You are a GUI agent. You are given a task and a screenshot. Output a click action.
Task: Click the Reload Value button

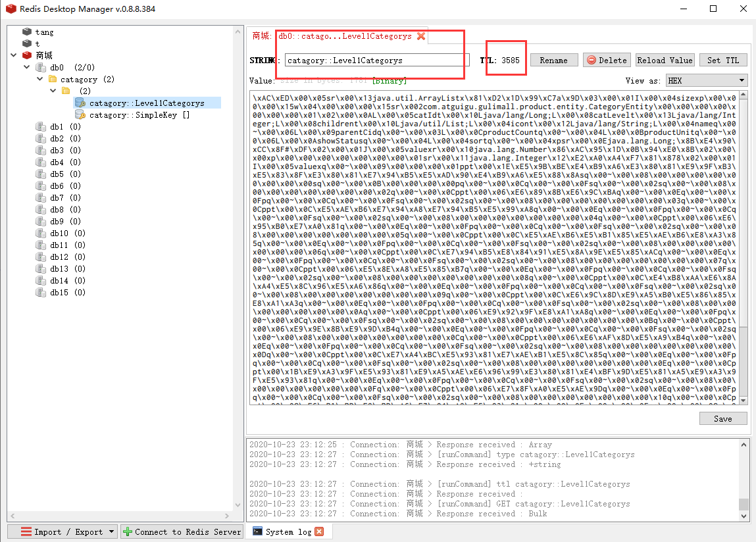tap(665, 61)
